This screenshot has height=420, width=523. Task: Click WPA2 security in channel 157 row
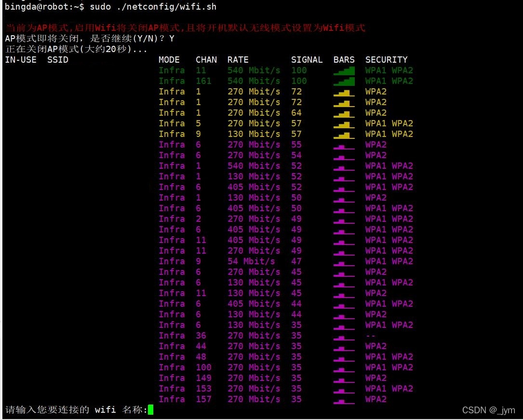(376, 399)
